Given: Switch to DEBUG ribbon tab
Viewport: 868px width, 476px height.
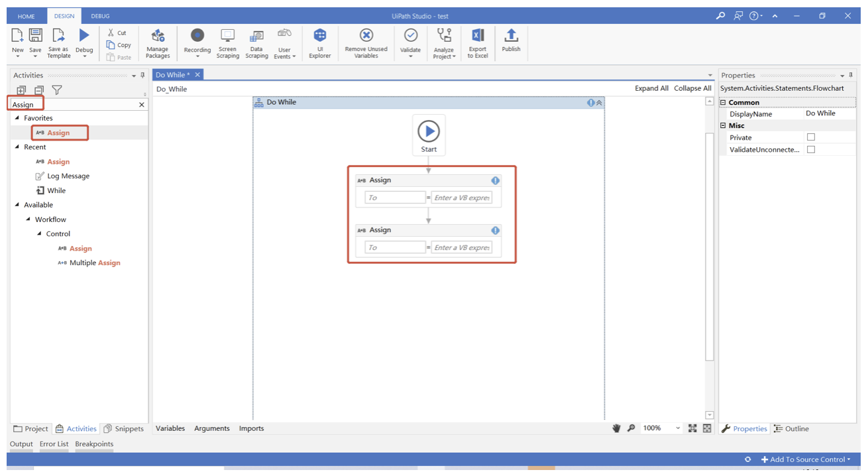Looking at the screenshot, I should click(100, 16).
